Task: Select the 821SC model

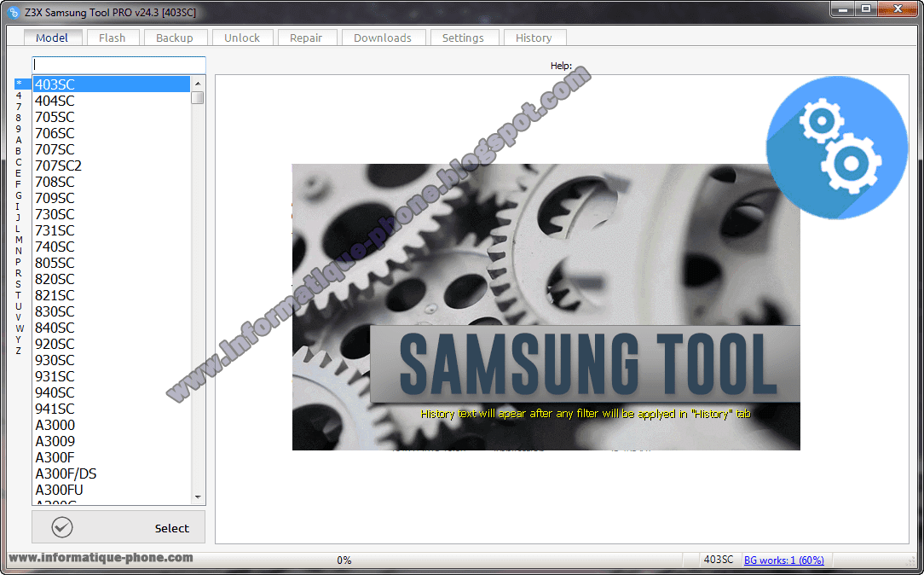Action: [112, 295]
